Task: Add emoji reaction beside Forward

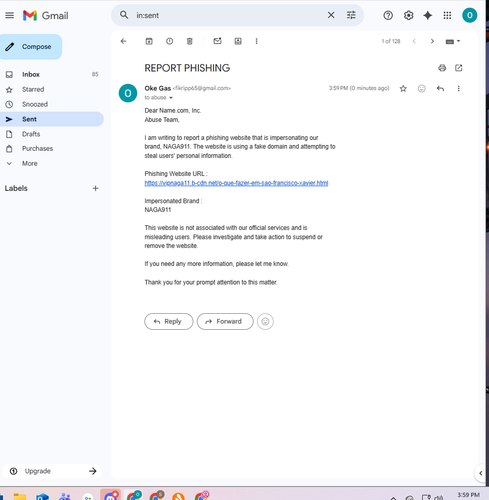Action: [265, 321]
